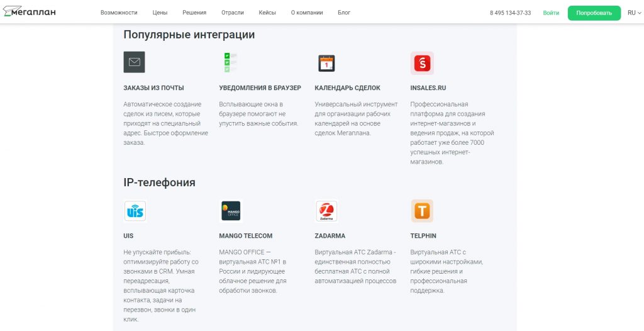The width and height of the screenshot is (644, 331).
Task: Select the Mango Office logo icon
Action: coord(230,211)
